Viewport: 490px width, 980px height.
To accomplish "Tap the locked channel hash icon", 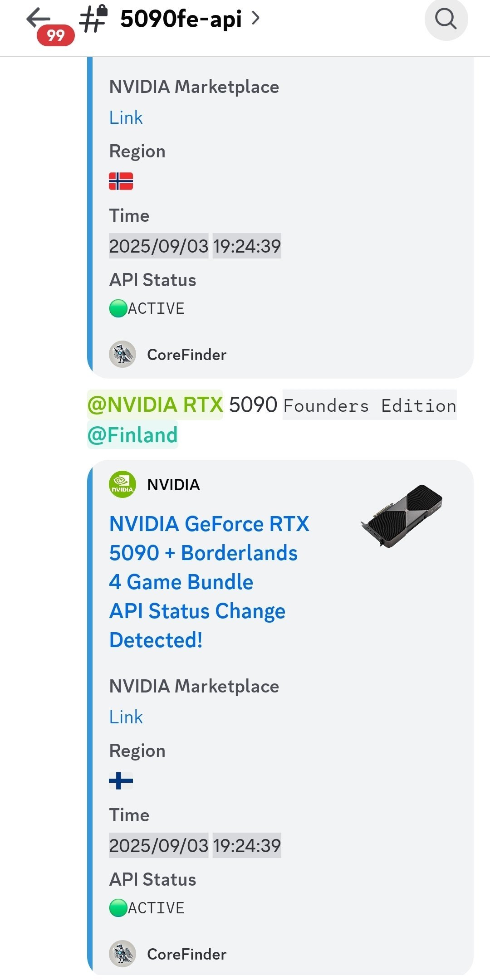I will tap(94, 19).
